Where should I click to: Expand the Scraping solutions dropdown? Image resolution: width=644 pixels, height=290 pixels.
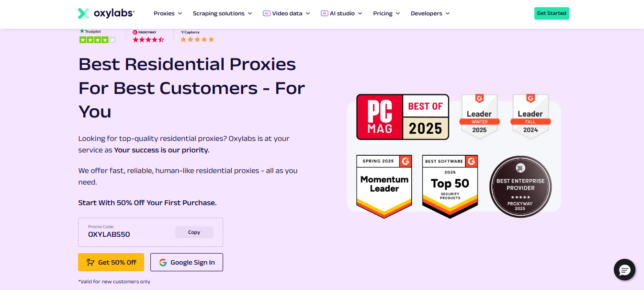222,13
